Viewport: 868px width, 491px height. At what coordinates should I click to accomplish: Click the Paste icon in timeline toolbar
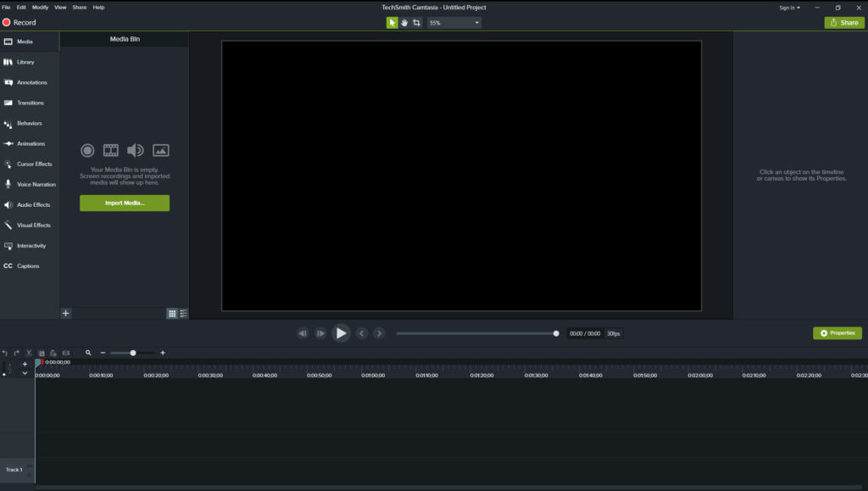(x=53, y=353)
